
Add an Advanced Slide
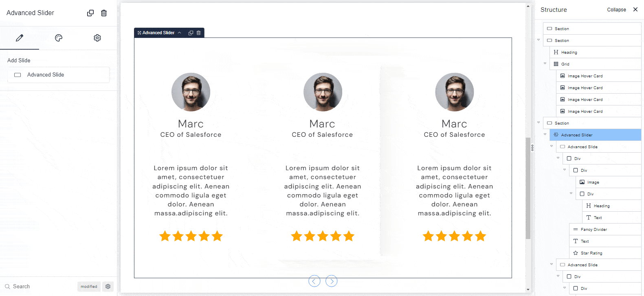(x=58, y=75)
